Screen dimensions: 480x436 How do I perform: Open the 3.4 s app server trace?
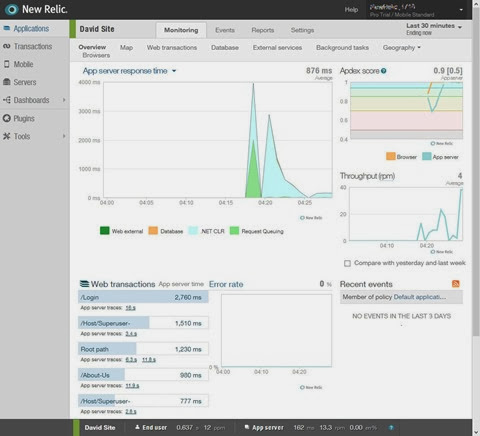click(x=131, y=334)
